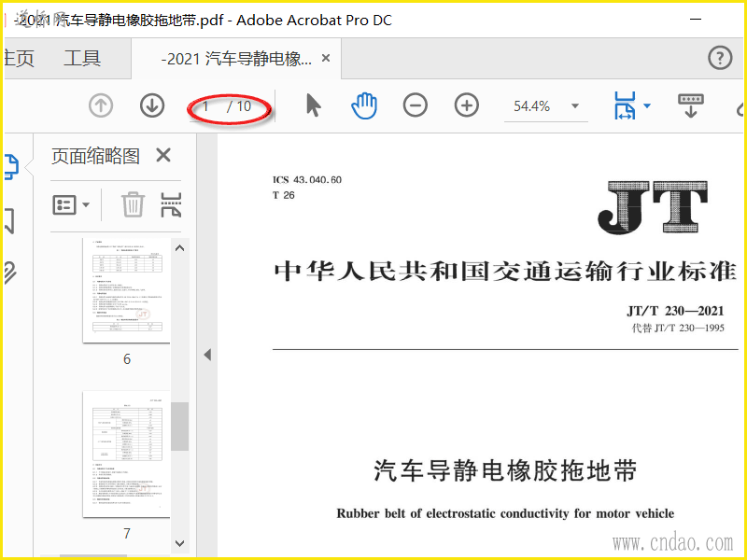747x560 pixels.
Task: Click the 页面缩略图 panel title
Action: point(95,156)
